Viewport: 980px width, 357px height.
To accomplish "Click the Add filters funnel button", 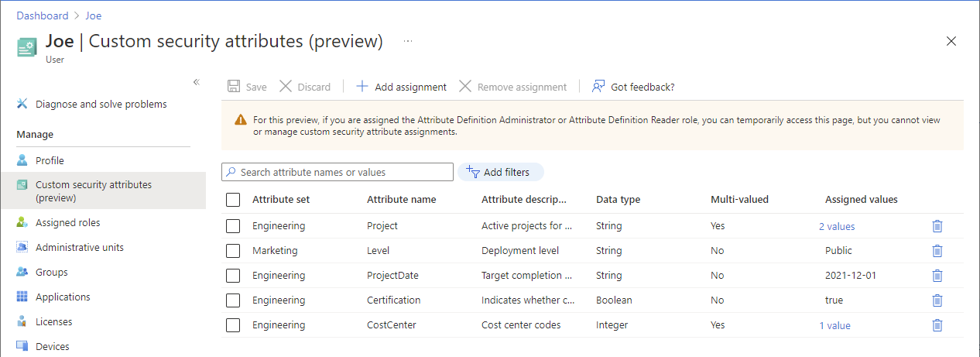I will coord(501,172).
